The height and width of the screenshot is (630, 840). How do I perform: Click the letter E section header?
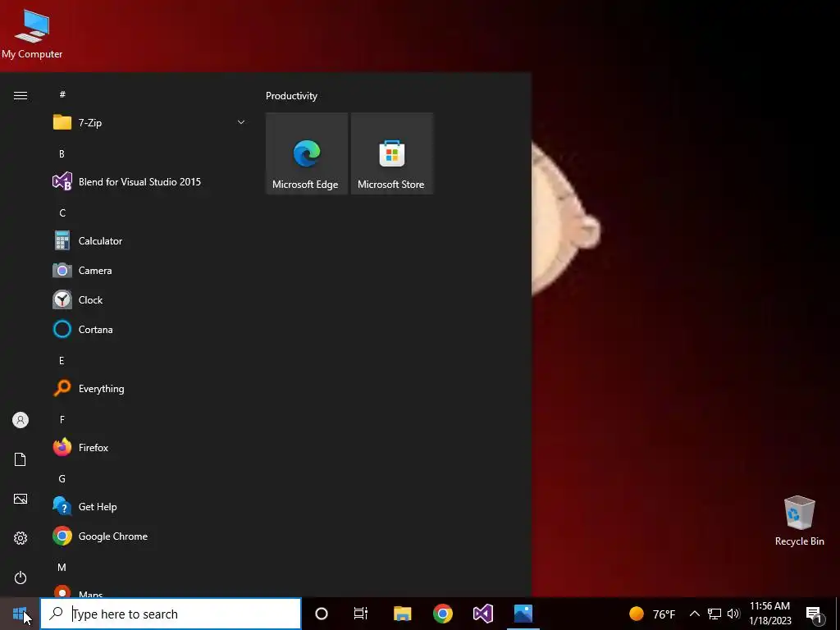tap(62, 361)
